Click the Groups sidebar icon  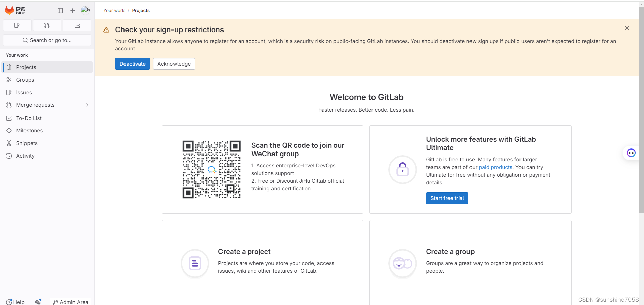tap(9, 80)
